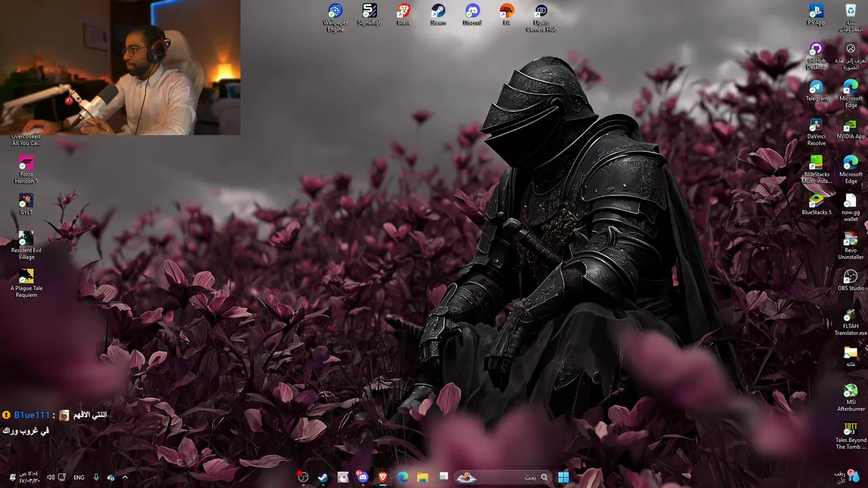Open the taskbar clock and date
868x488 pixels.
pos(29,477)
